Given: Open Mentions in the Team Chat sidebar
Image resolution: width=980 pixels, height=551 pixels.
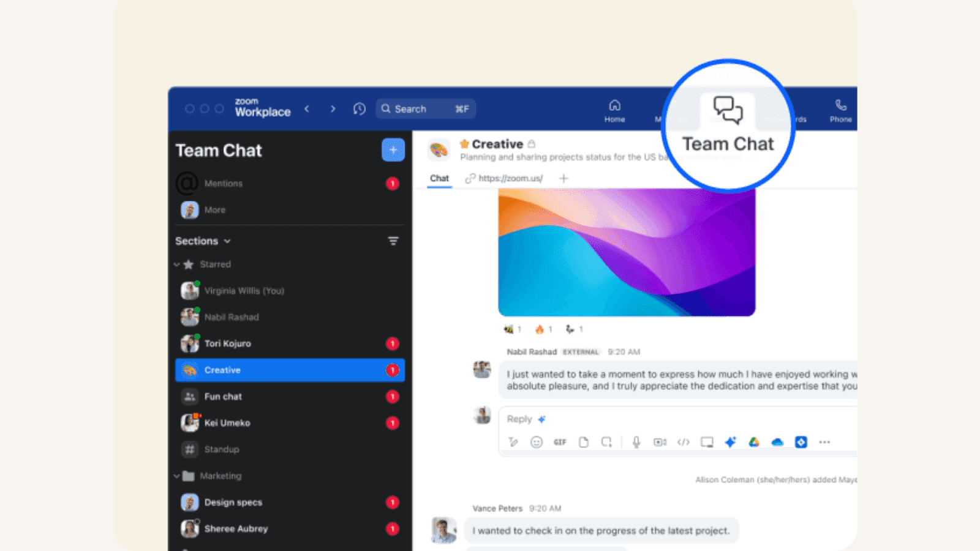Looking at the screenshot, I should pyautogui.click(x=224, y=183).
